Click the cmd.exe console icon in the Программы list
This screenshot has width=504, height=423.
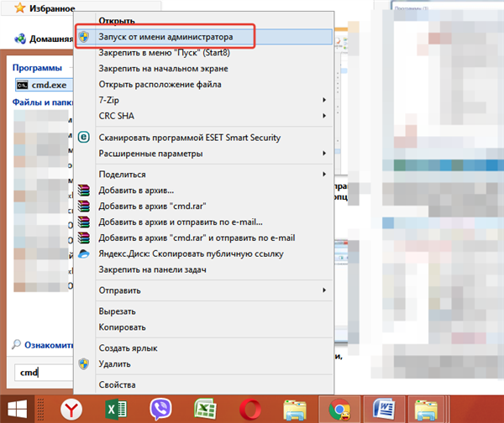pyautogui.click(x=22, y=85)
